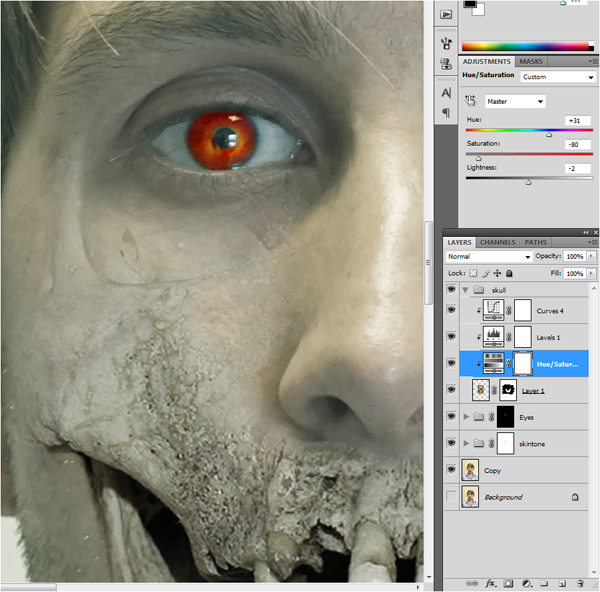Image resolution: width=600 pixels, height=592 pixels.
Task: Open the Paragraph panel icon
Action: click(x=446, y=113)
